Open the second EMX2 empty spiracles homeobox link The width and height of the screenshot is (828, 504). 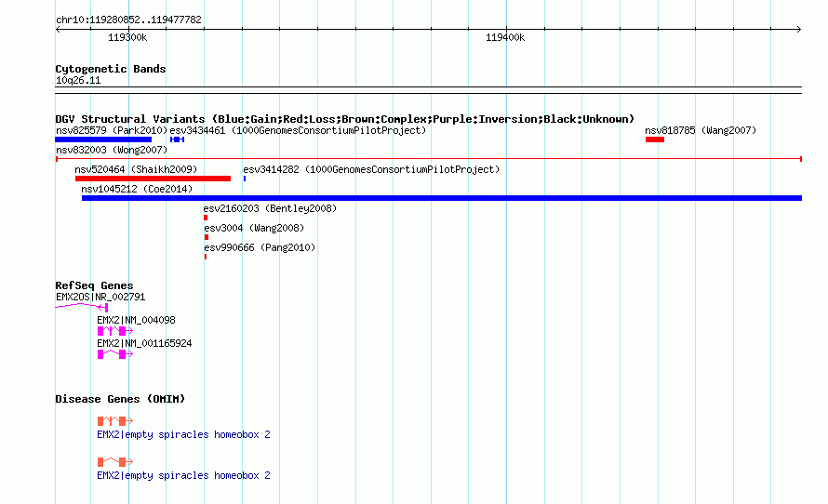(x=183, y=475)
